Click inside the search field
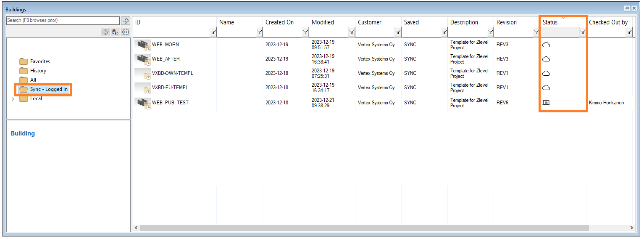The height and width of the screenshot is (239, 644). coord(63,20)
